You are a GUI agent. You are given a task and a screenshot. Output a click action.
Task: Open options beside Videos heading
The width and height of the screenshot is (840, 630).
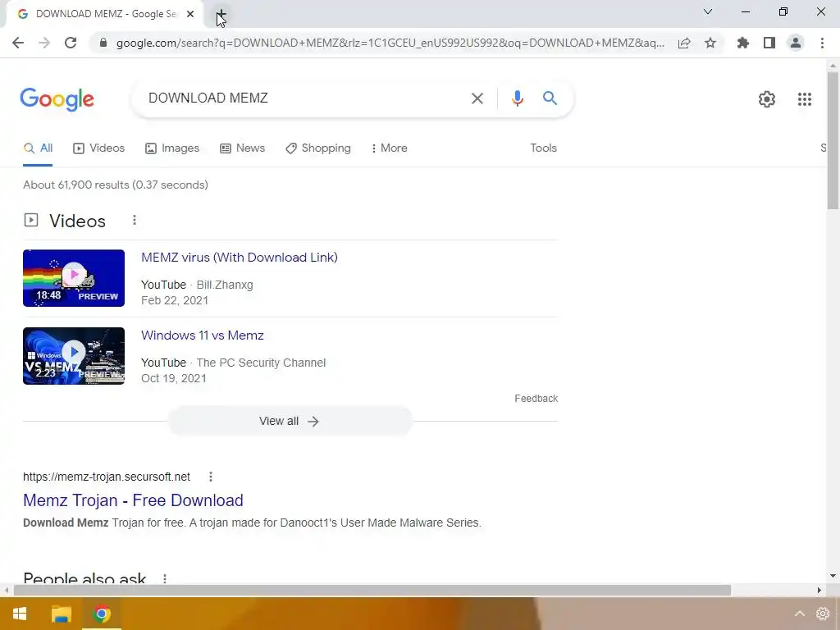click(135, 220)
